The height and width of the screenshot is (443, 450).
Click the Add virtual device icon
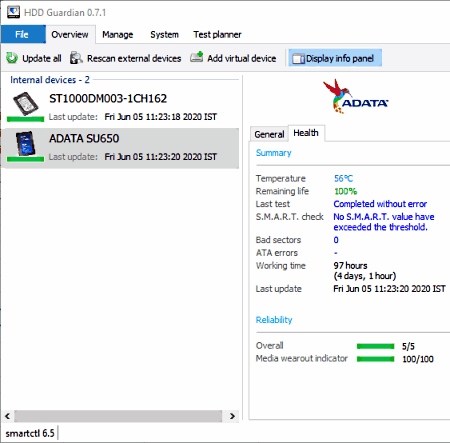coord(197,57)
